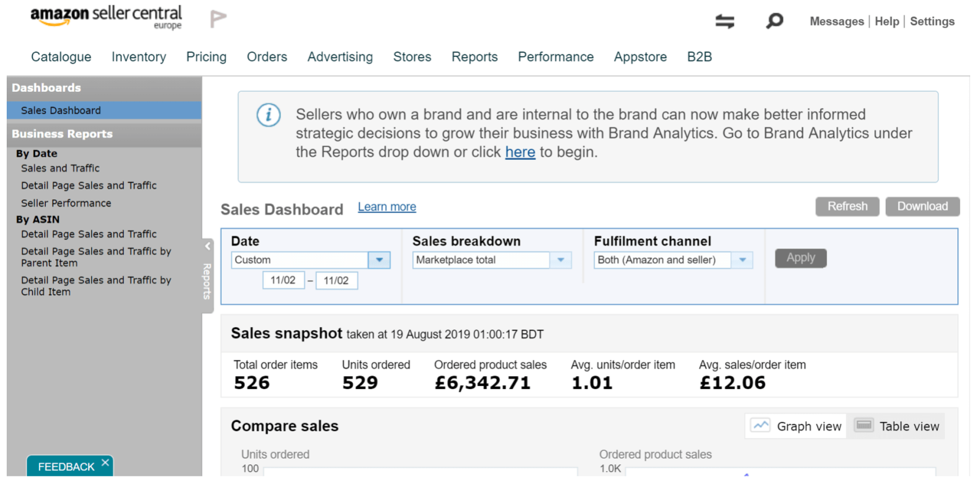
Task: Select Sales Dashboard in the sidebar
Action: tap(104, 110)
